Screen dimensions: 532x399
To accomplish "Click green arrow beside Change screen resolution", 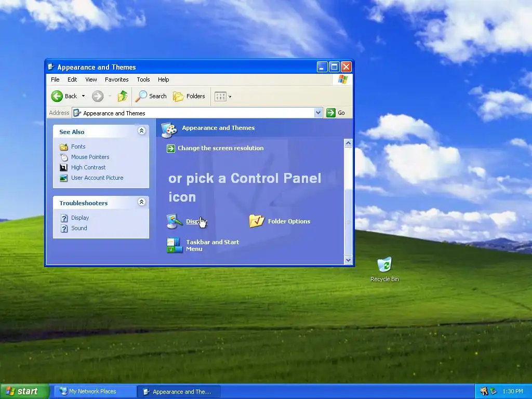I will point(171,148).
